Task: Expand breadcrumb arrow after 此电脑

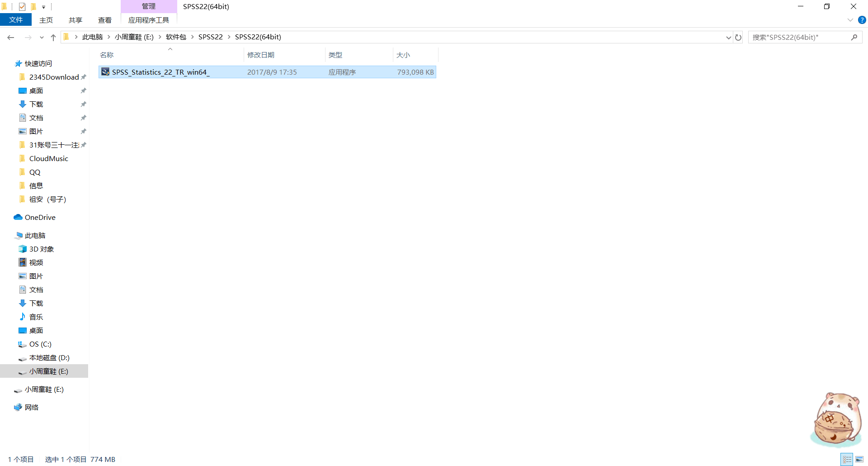Action: tap(109, 37)
